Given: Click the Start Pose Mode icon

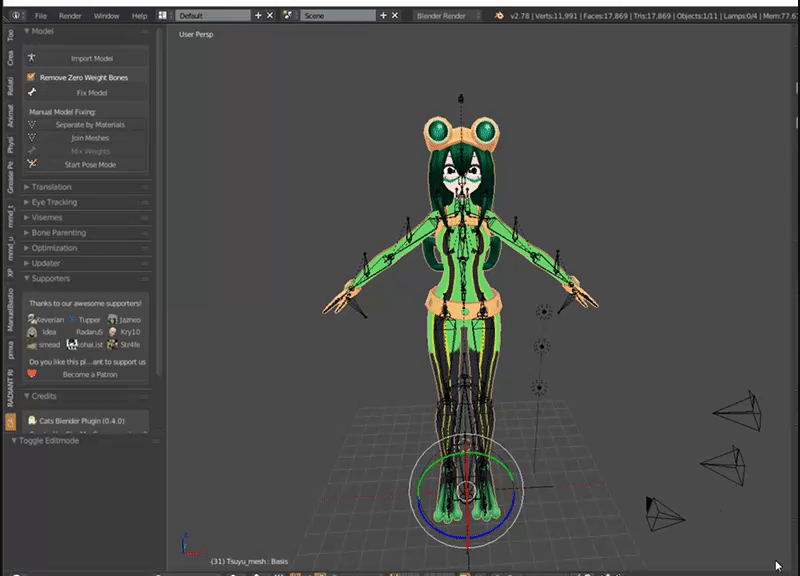Looking at the screenshot, I should click(32, 164).
